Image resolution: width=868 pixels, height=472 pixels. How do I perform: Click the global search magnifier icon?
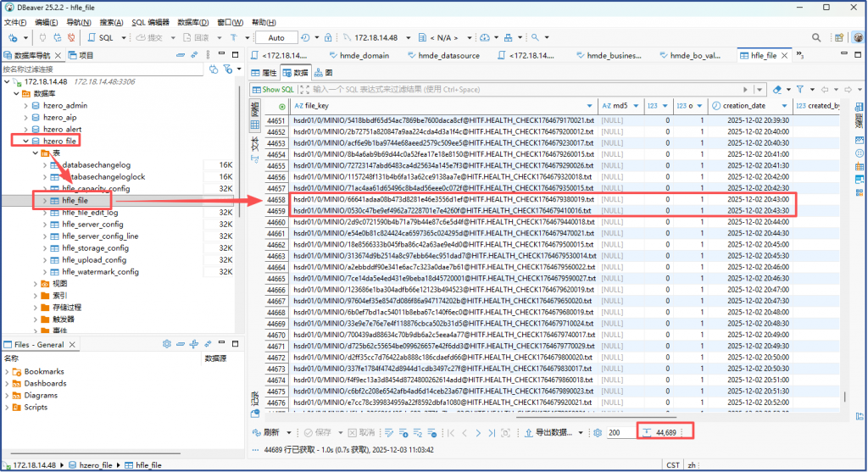tap(536, 37)
